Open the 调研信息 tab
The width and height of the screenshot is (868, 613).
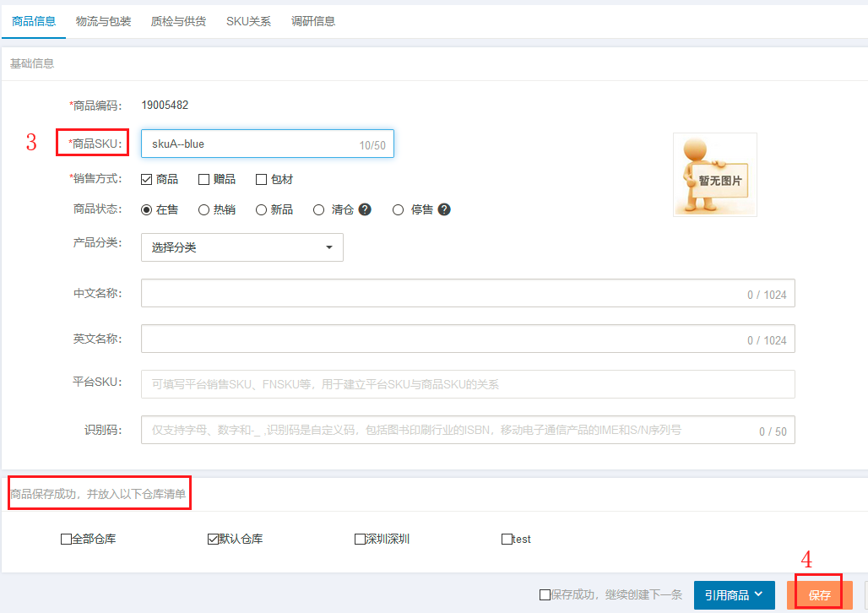(313, 22)
